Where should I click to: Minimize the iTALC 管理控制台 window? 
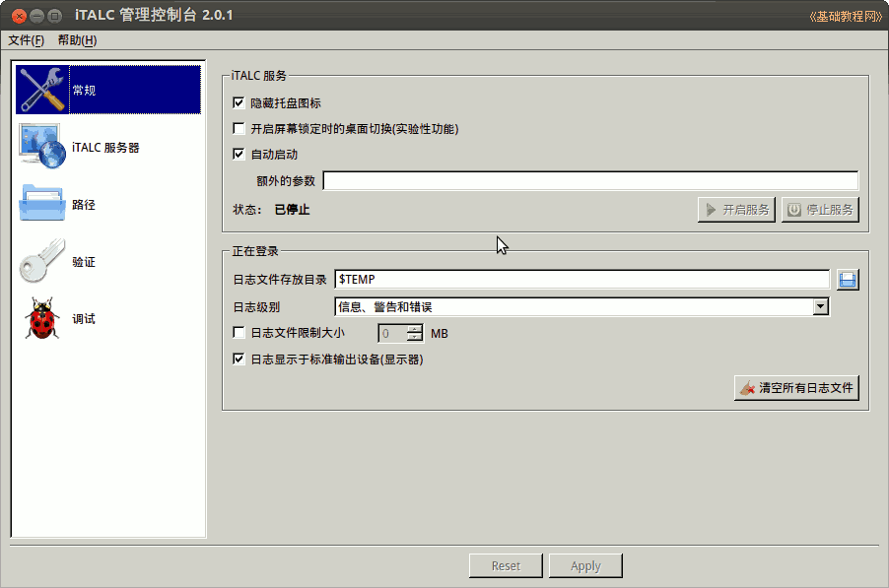(x=36, y=16)
